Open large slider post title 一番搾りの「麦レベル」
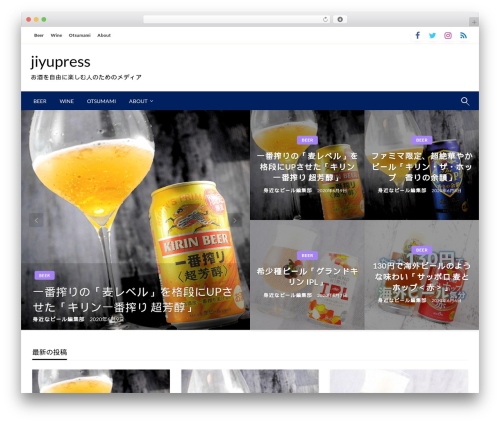Image resolution: width=500 pixels, height=423 pixels. coord(133,299)
